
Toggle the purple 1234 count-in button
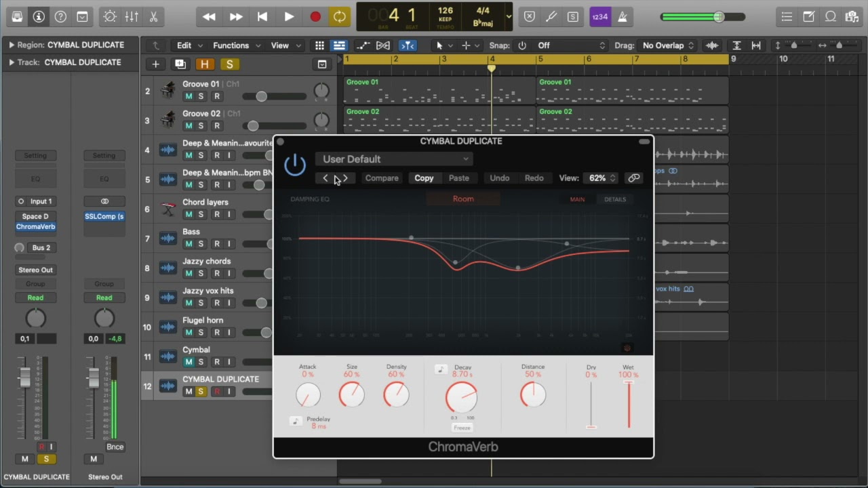(600, 17)
